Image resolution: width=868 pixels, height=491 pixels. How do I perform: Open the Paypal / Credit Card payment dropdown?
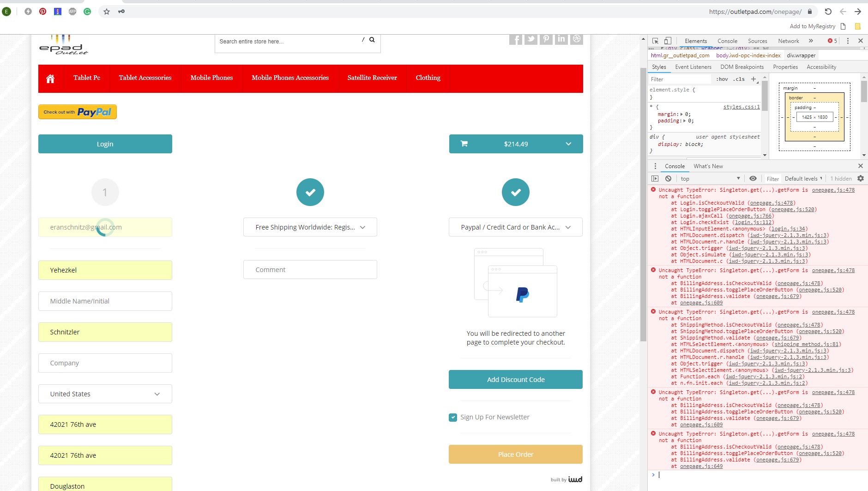[x=515, y=227]
